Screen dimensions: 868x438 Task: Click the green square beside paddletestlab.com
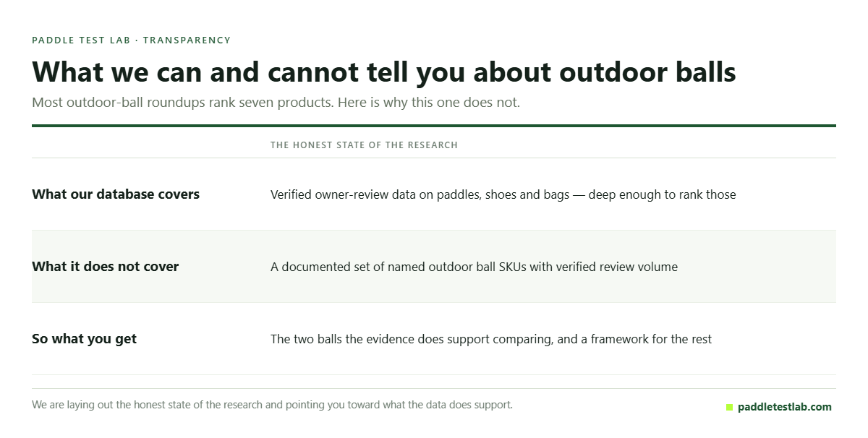pyautogui.click(x=730, y=408)
